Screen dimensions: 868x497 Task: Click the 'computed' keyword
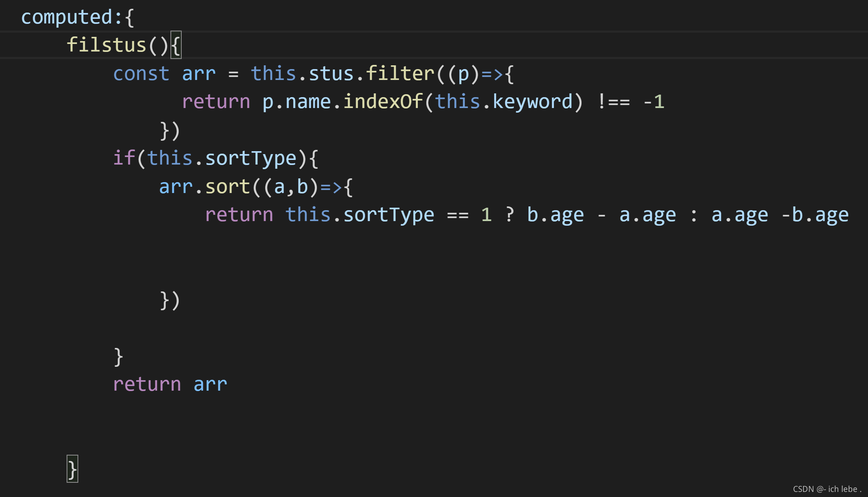(67, 18)
